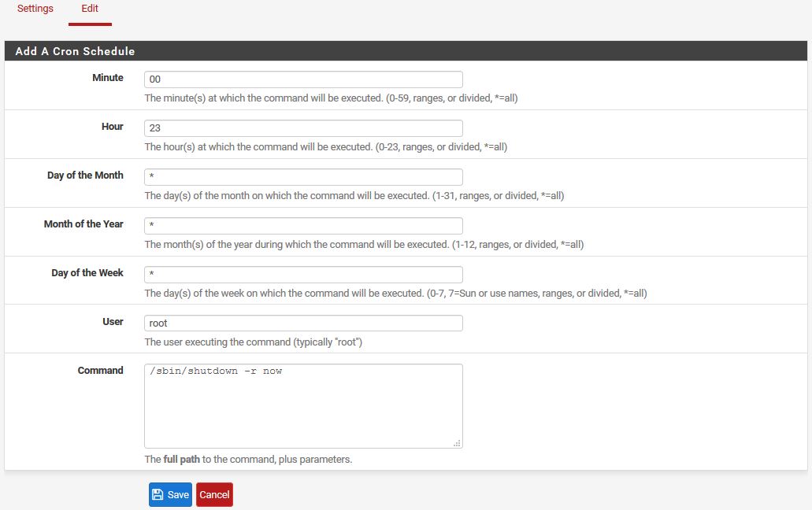Switch to the Settings tab

click(35, 9)
